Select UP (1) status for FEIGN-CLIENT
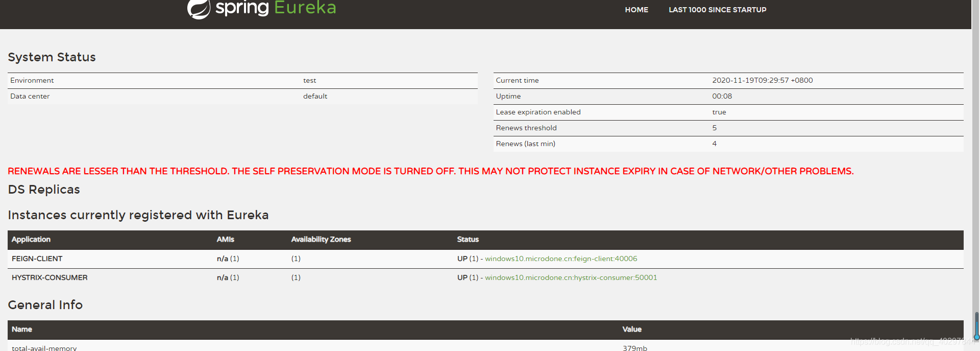The height and width of the screenshot is (351, 980). [468, 259]
